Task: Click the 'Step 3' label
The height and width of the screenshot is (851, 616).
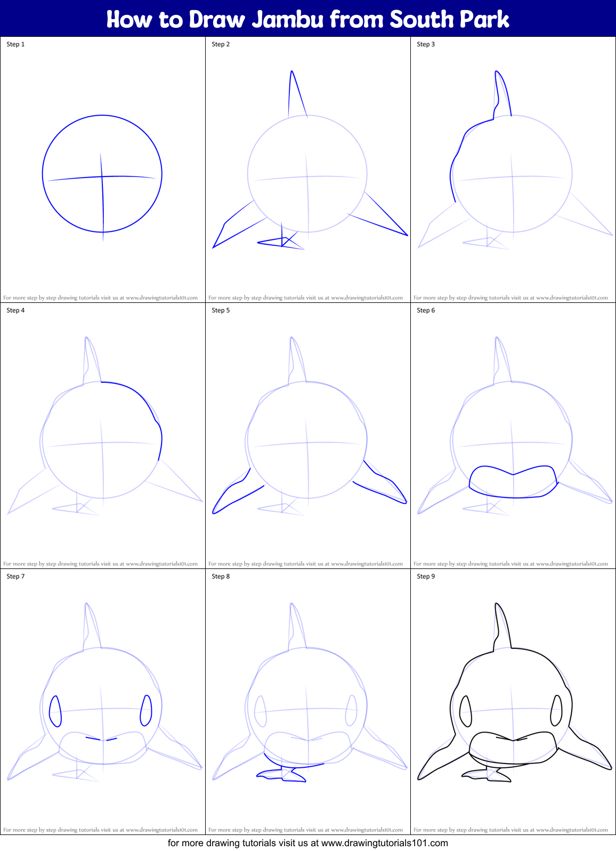Action: [426, 44]
